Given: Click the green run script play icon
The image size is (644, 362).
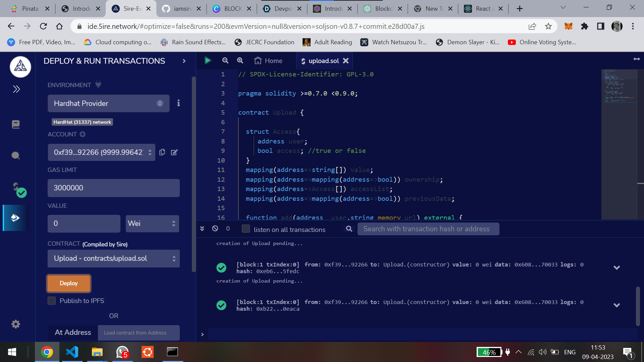Looking at the screenshot, I should click(x=208, y=61).
